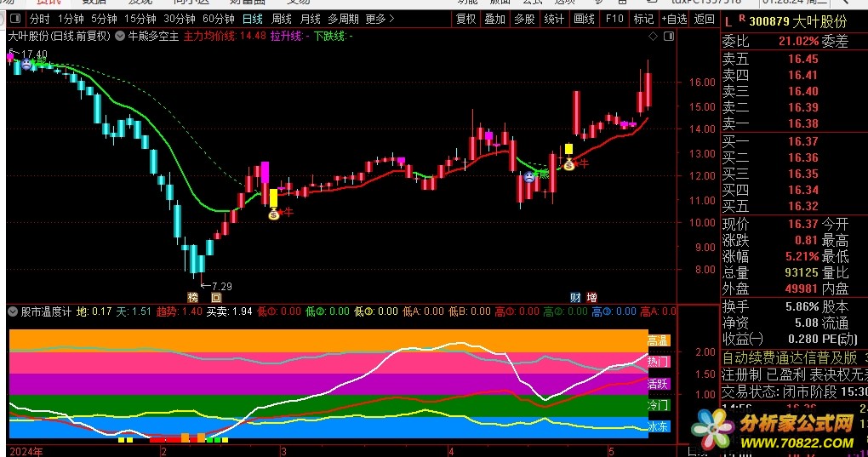
Task: Click the 叠加 overlay button
Action: (x=495, y=19)
